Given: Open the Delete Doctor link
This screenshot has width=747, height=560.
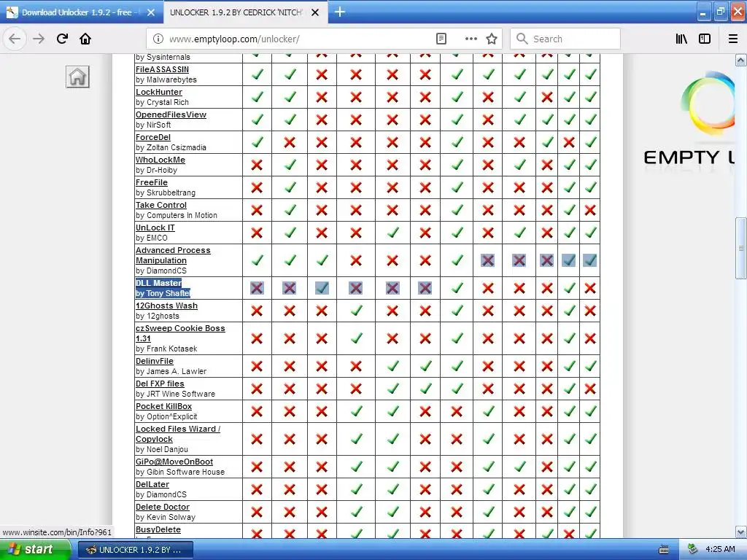Looking at the screenshot, I should pos(163,507).
